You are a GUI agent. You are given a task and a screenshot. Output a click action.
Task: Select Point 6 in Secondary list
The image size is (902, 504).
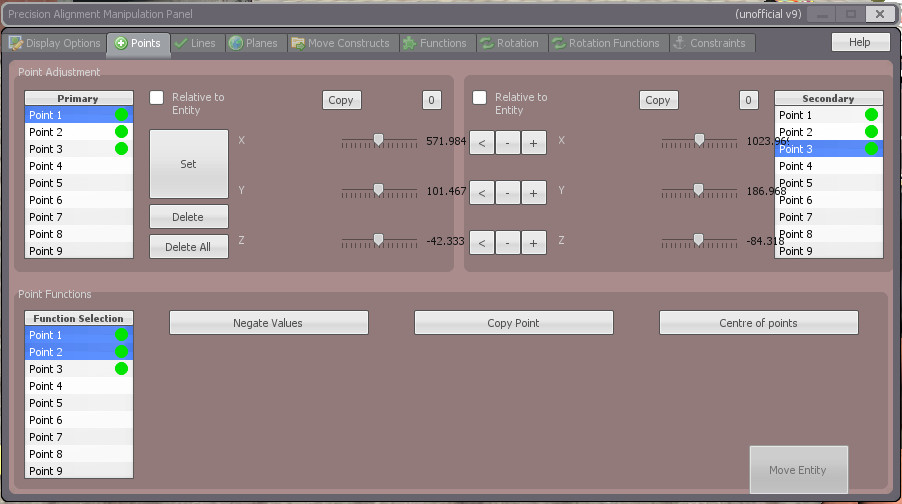[829, 200]
